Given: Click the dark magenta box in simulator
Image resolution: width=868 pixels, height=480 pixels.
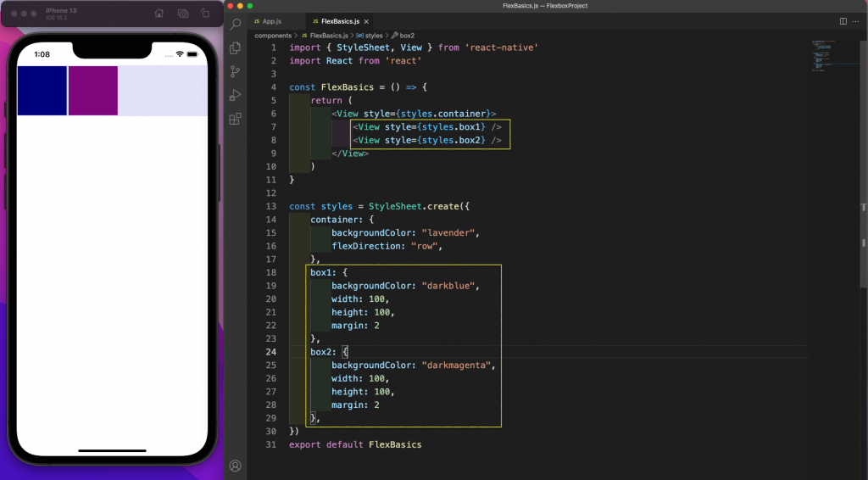Looking at the screenshot, I should click(x=93, y=91).
